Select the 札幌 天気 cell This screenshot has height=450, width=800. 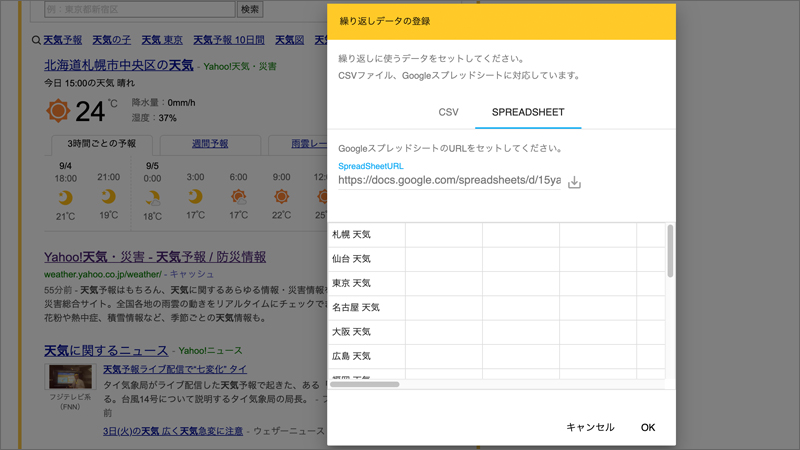point(366,235)
